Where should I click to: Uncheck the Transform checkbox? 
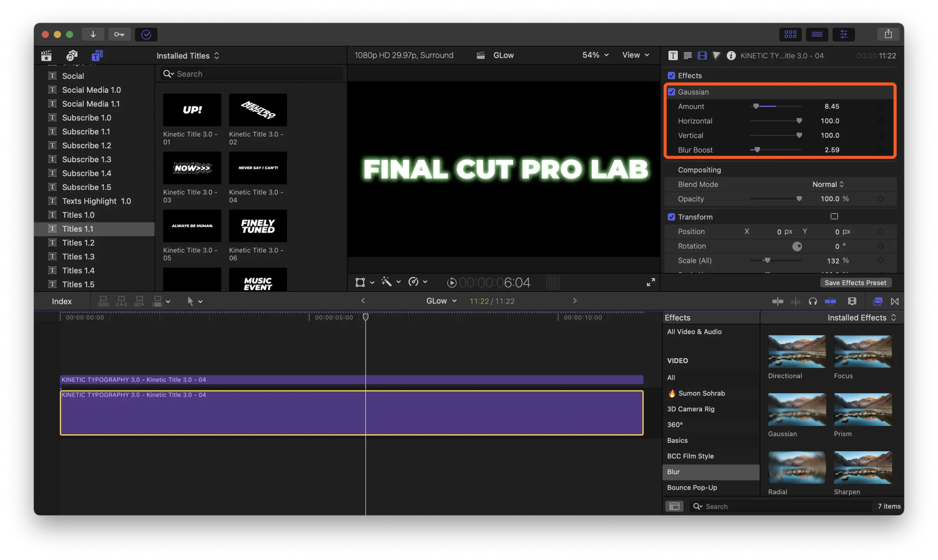point(671,217)
